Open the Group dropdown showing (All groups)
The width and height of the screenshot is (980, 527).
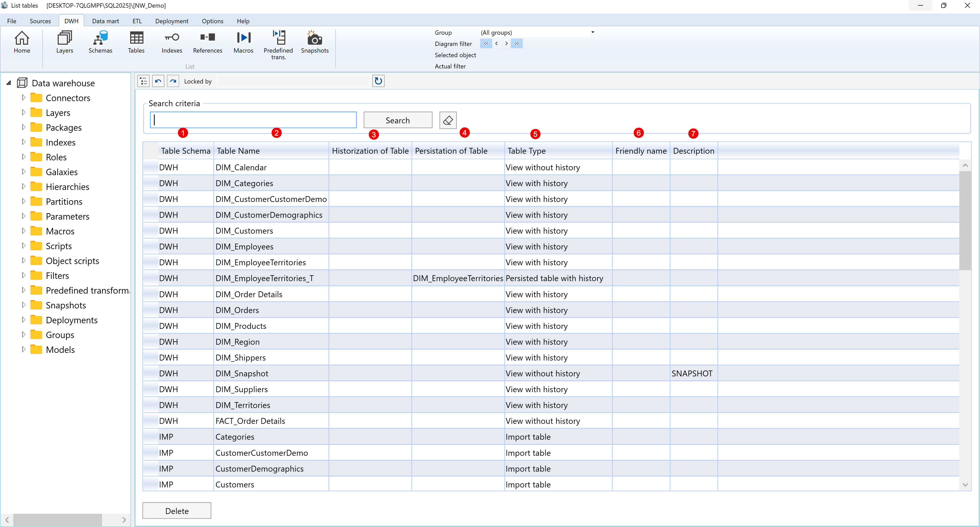[592, 32]
